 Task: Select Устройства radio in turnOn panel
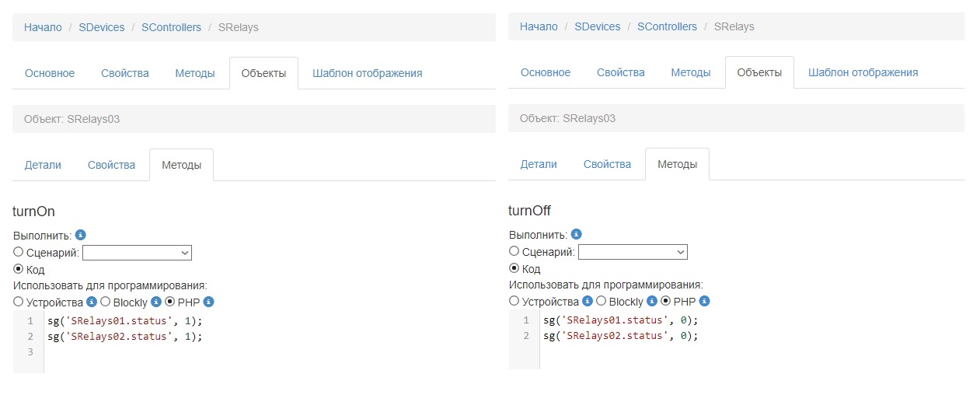click(x=19, y=302)
